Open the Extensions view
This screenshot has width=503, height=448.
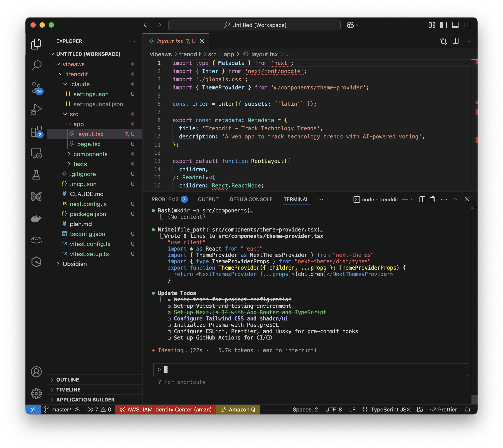point(36,131)
